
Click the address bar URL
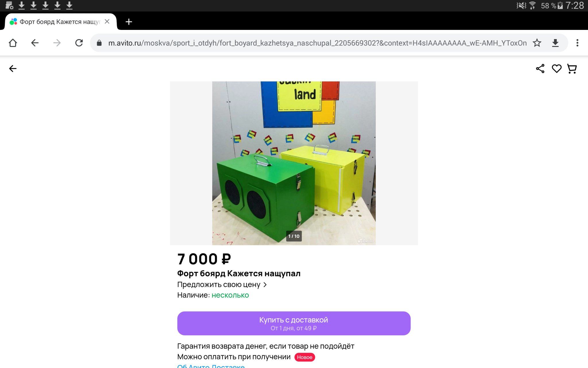pos(317,43)
